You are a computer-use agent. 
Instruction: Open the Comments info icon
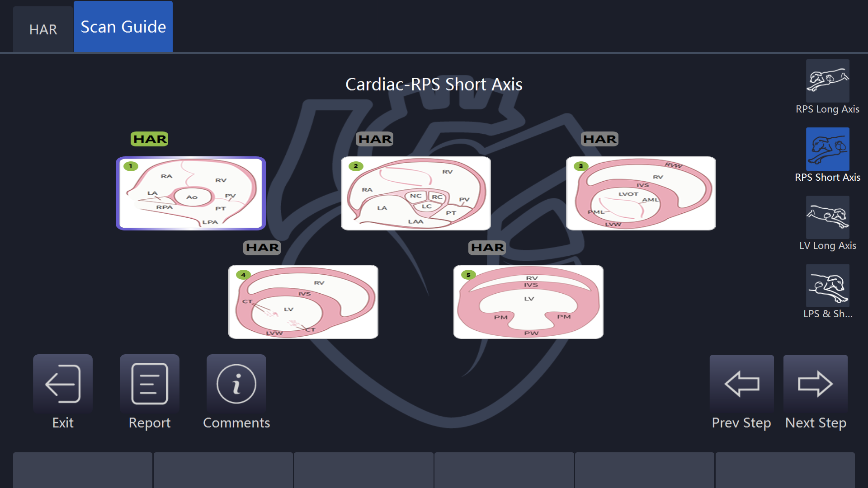(236, 384)
